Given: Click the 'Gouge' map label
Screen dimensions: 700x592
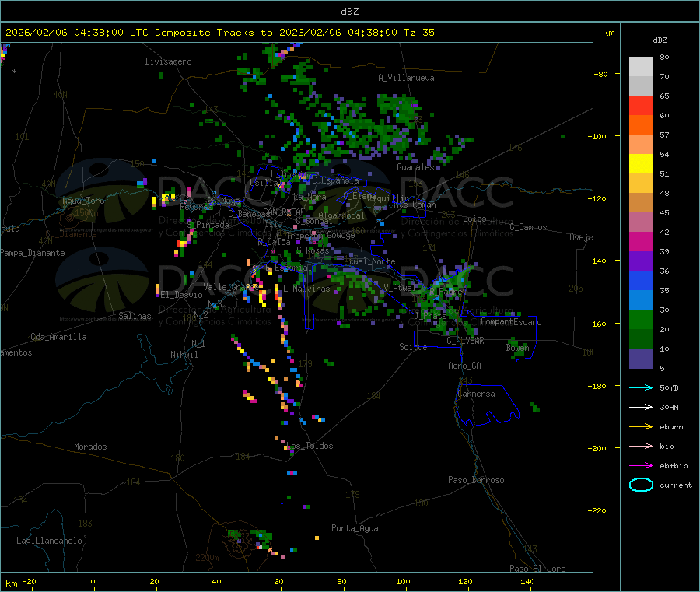Looking at the screenshot, I should tap(341, 235).
